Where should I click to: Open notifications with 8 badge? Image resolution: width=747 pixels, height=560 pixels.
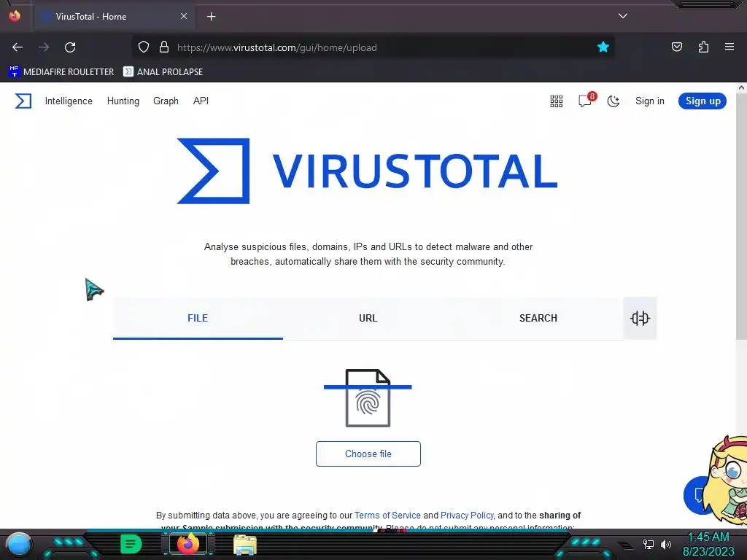pos(587,100)
